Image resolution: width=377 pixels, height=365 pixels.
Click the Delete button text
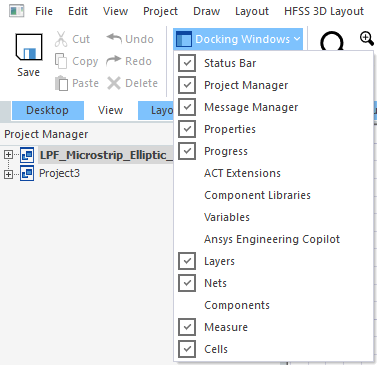point(141,83)
